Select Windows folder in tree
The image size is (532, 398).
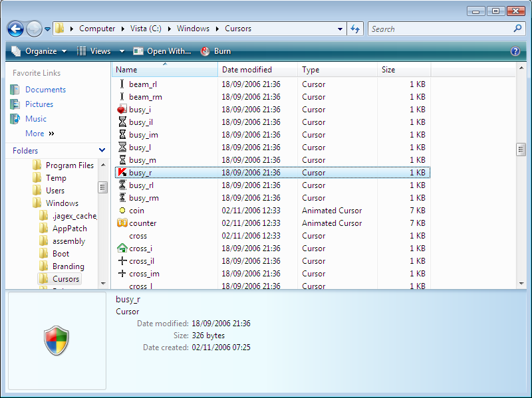[62, 203]
